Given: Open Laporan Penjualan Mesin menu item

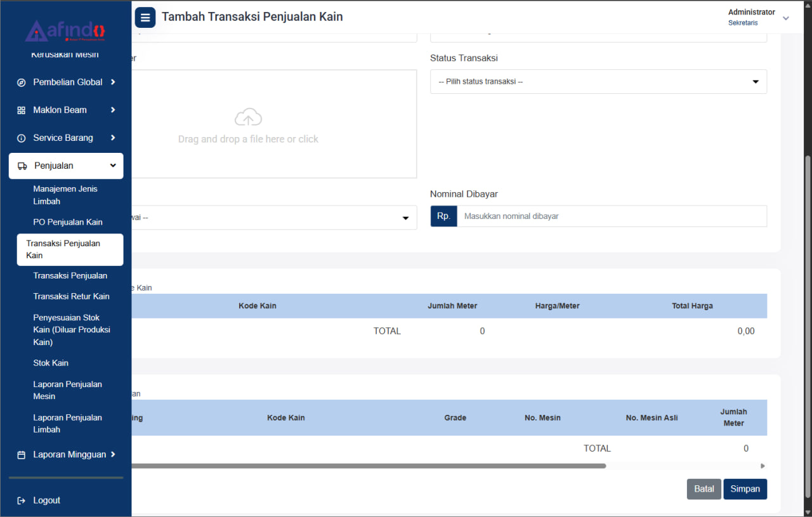Looking at the screenshot, I should [67, 390].
